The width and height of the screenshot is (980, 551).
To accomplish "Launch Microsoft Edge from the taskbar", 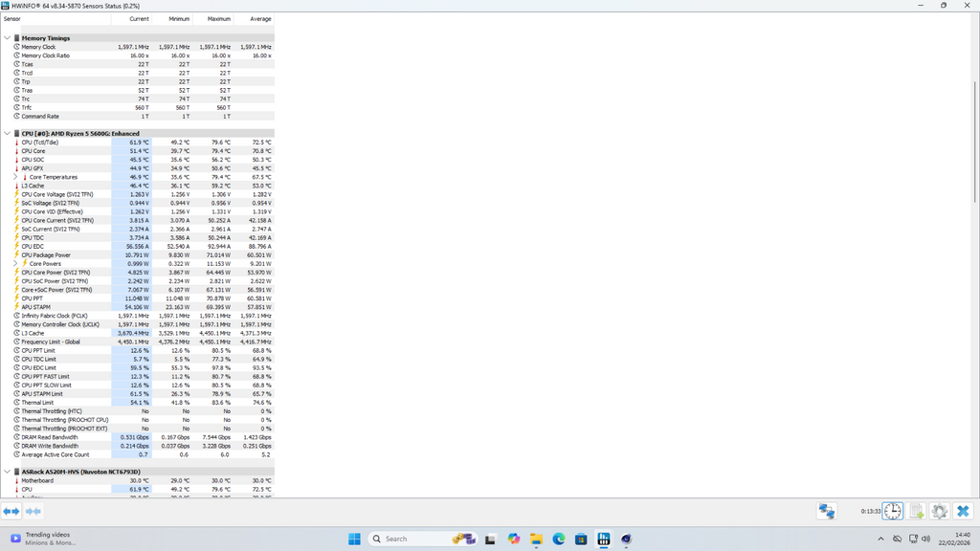I will [x=559, y=539].
